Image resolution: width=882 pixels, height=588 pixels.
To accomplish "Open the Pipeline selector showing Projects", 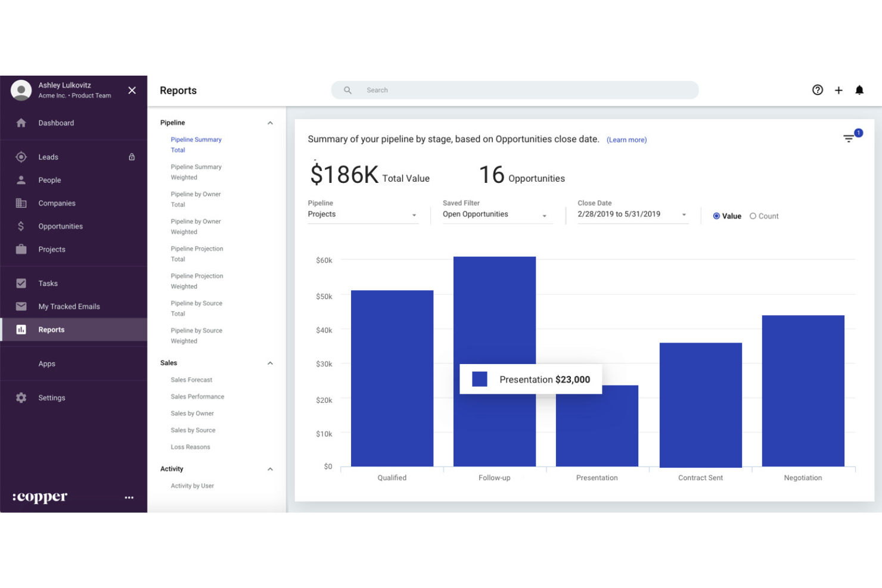I will pyautogui.click(x=362, y=214).
